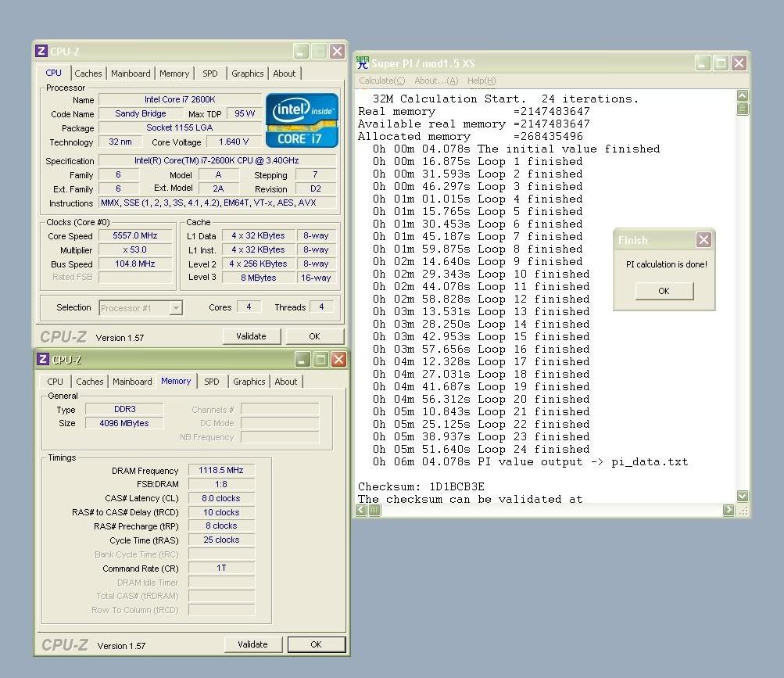
Task: Click the 'Loop 24 finished' line in Super PI
Action: 481,450
